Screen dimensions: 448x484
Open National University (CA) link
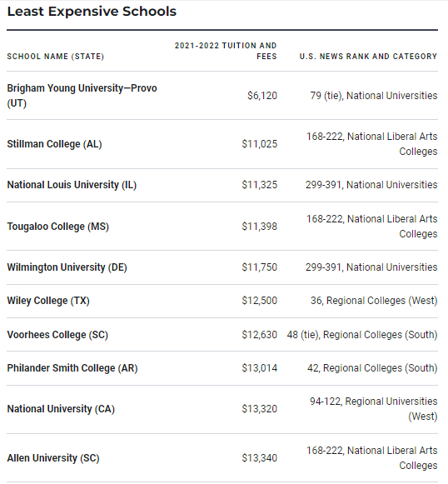[61, 409]
